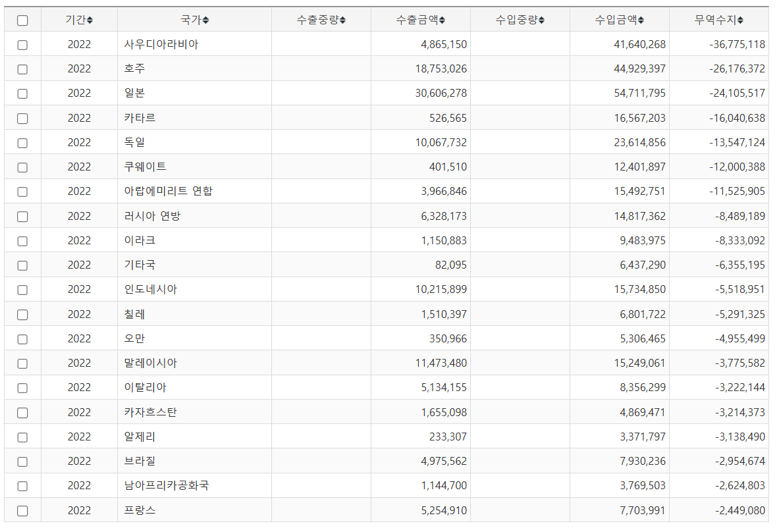Click trade balance -3,214,373 for 카자흐스탄

click(740, 412)
